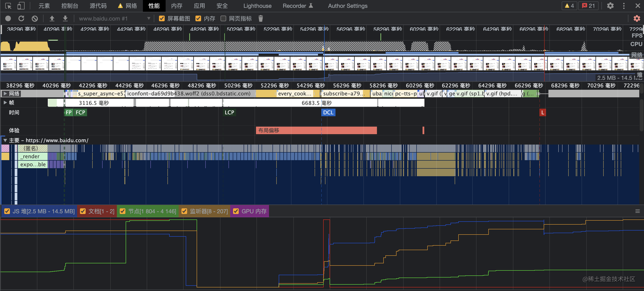Show the 21 errors counter

588,6
